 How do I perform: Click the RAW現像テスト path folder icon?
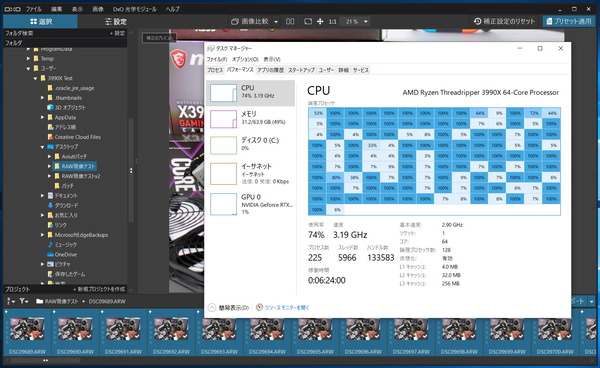coord(39,301)
